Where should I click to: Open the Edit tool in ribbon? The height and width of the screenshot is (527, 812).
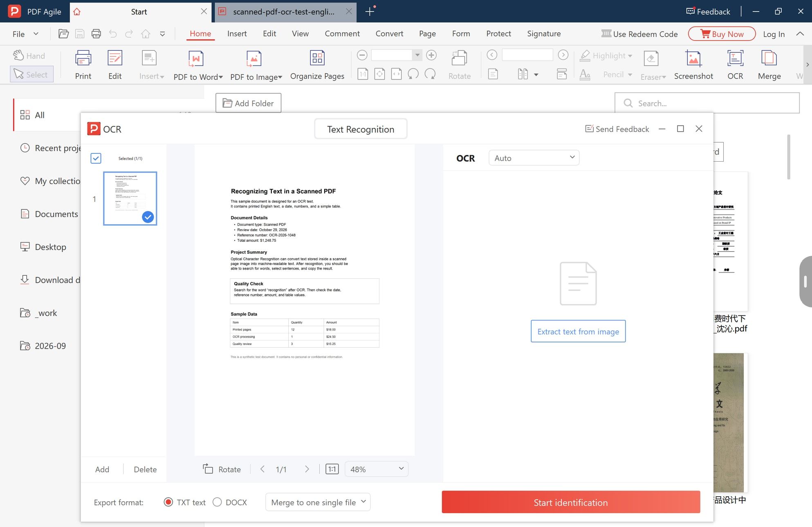pos(115,65)
